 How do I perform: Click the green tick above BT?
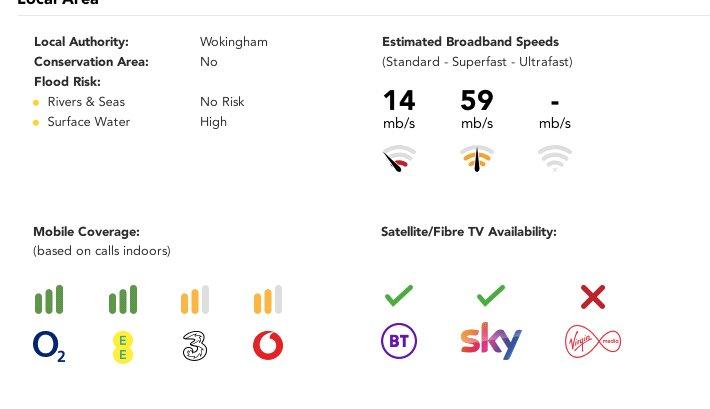click(x=398, y=296)
